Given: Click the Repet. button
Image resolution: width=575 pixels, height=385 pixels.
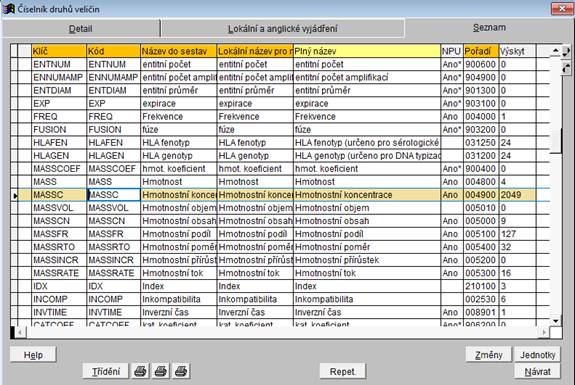Looking at the screenshot, I should tap(343, 371).
